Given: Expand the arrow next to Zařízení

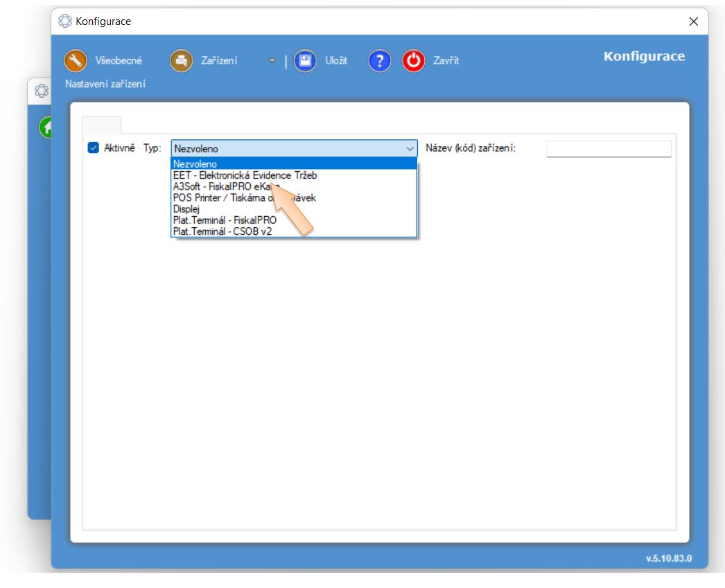Looking at the screenshot, I should pyautogui.click(x=272, y=62).
